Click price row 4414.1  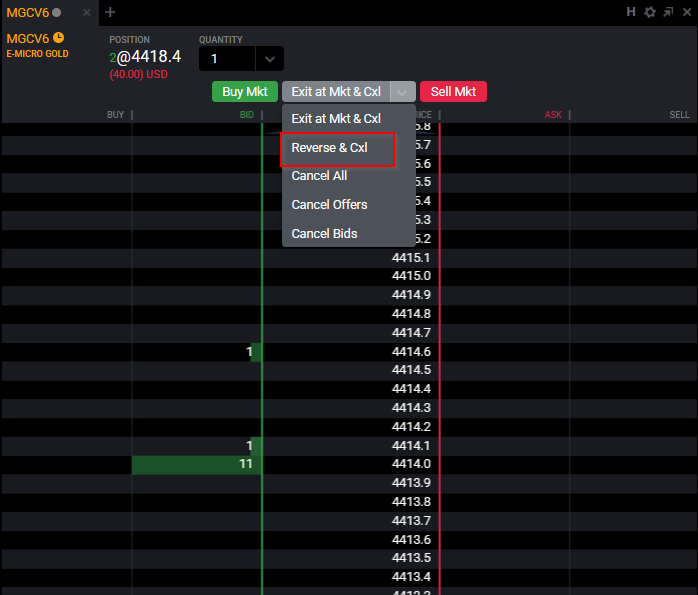[x=351, y=445]
